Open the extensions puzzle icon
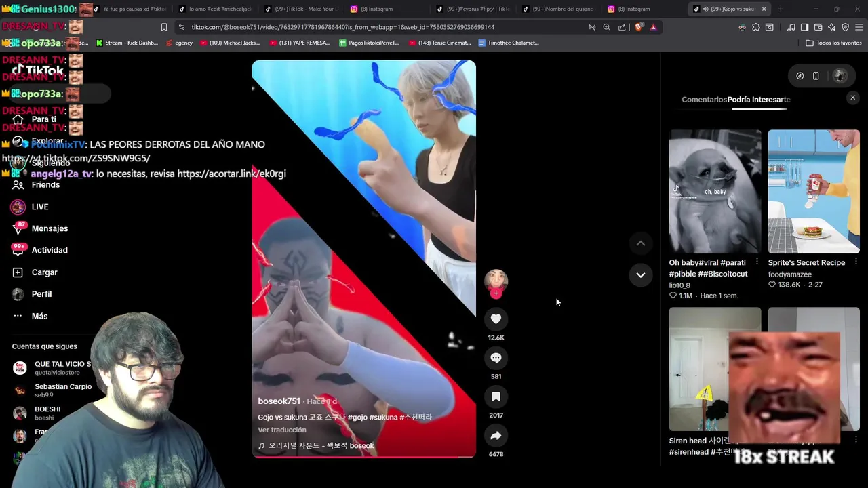The width and height of the screenshot is (868, 488). click(755, 27)
